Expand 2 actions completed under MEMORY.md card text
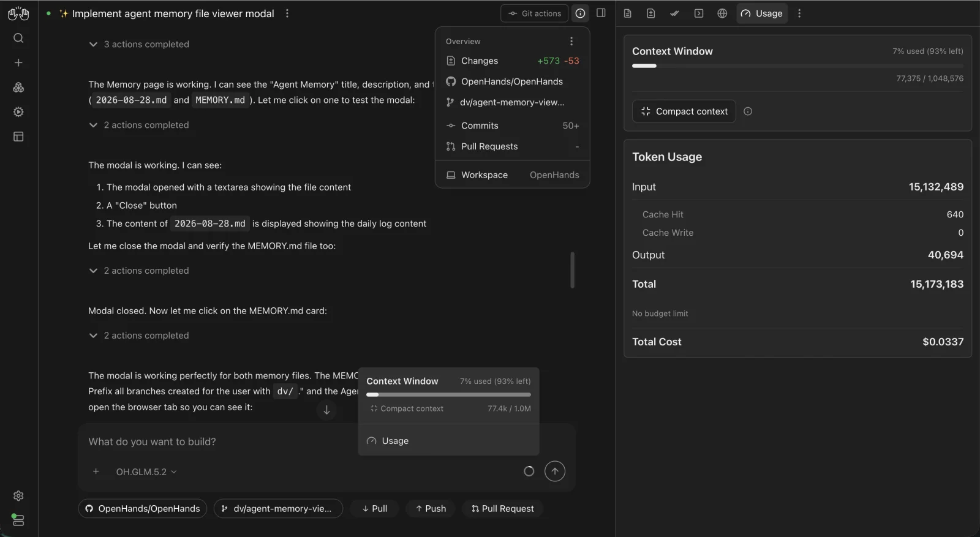This screenshot has height=537, width=980. [x=139, y=336]
